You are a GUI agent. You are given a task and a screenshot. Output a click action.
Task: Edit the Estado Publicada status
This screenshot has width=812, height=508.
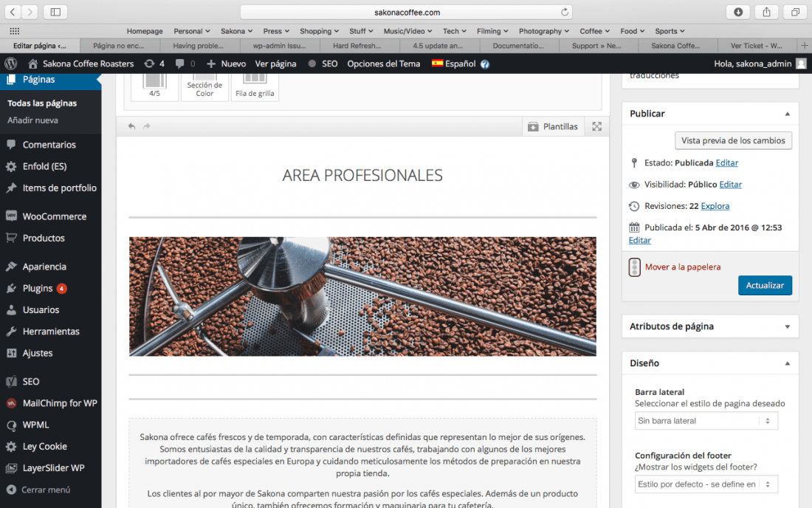coord(726,162)
